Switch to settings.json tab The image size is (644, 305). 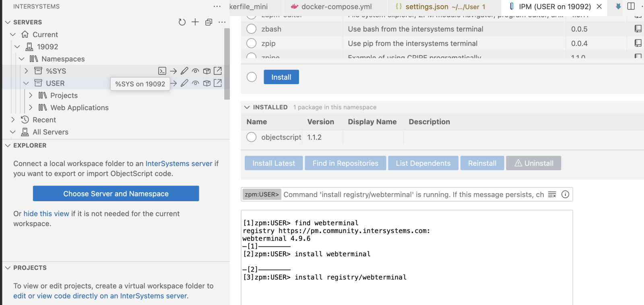(444, 6)
